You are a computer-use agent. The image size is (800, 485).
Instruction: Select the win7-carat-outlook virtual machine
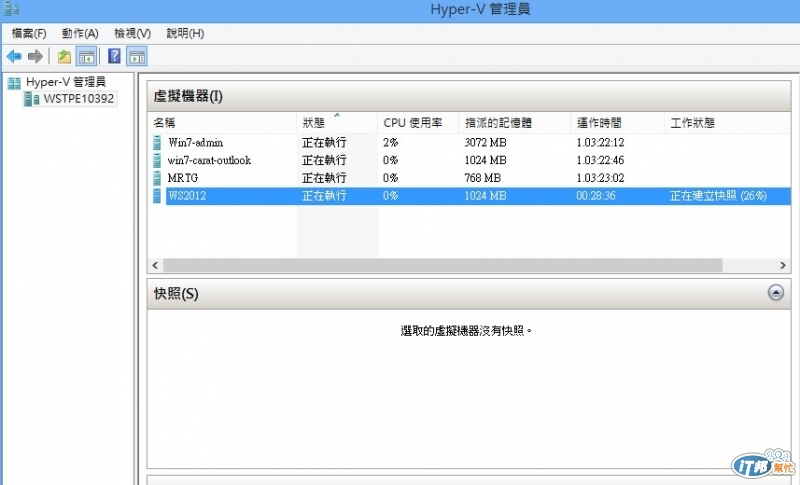pos(209,160)
